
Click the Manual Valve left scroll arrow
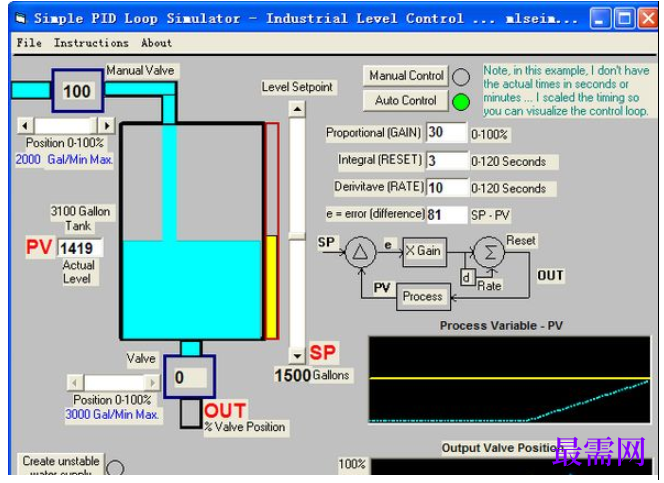25,126
